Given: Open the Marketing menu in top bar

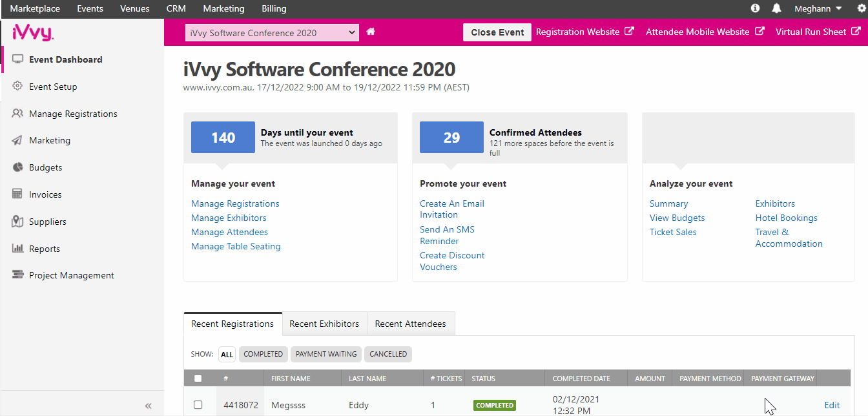Looking at the screenshot, I should [223, 9].
